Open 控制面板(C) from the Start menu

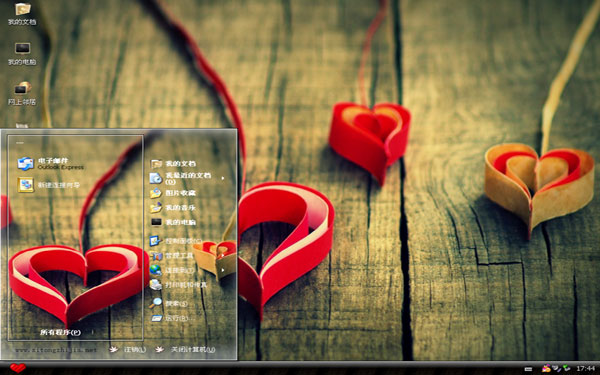176,241
